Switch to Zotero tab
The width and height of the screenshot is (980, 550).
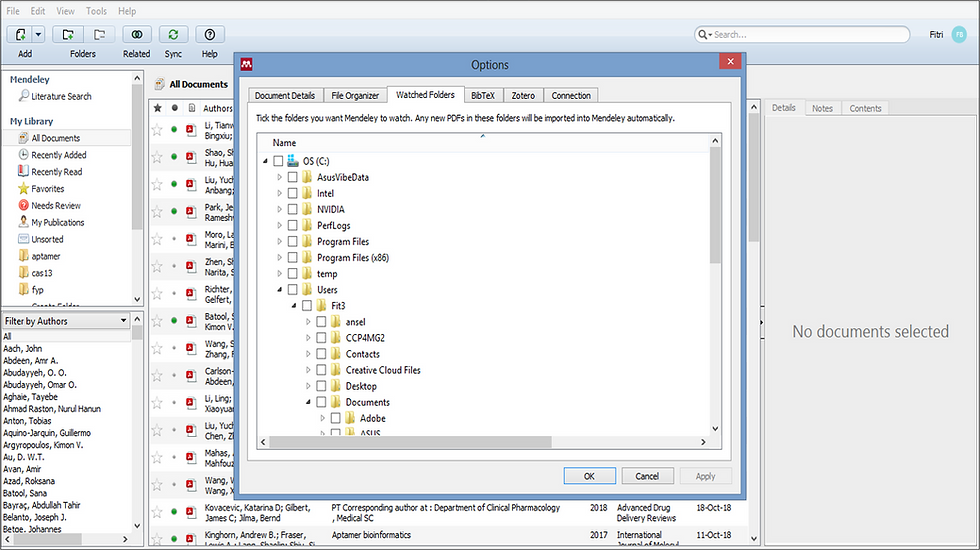pyautogui.click(x=523, y=96)
